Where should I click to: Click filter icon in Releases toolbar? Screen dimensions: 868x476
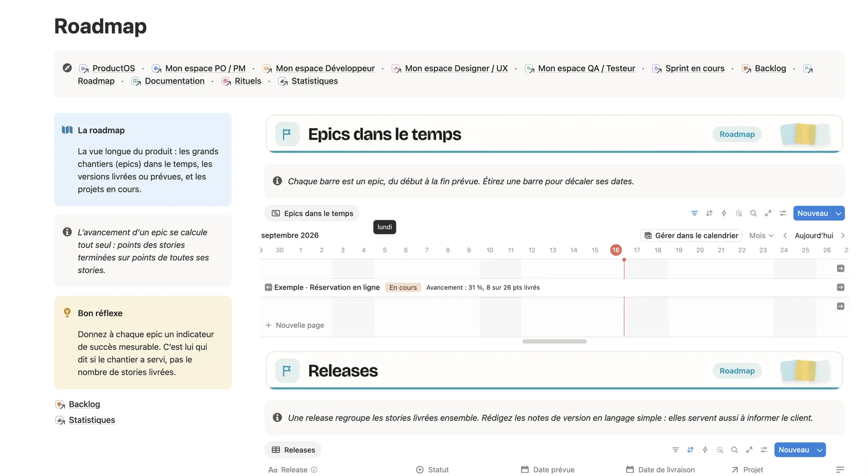[675, 450]
